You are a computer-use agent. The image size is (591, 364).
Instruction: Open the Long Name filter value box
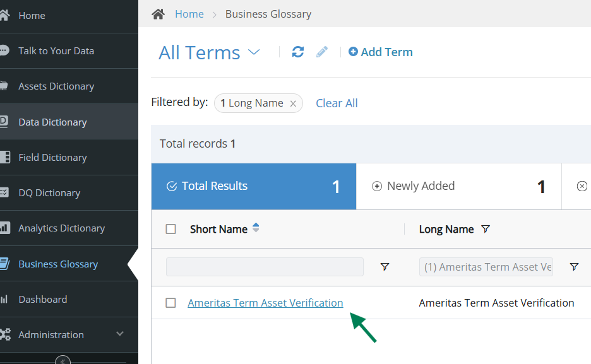pyautogui.click(x=486, y=267)
